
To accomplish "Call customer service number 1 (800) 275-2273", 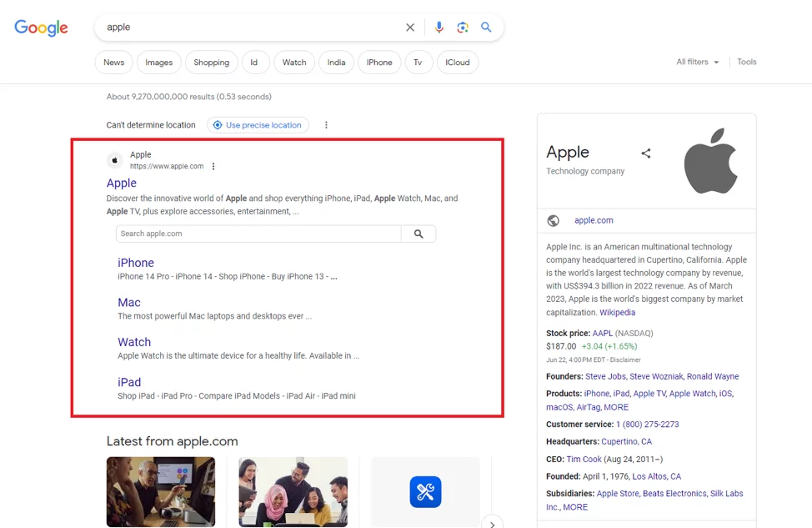I will pyautogui.click(x=647, y=425).
